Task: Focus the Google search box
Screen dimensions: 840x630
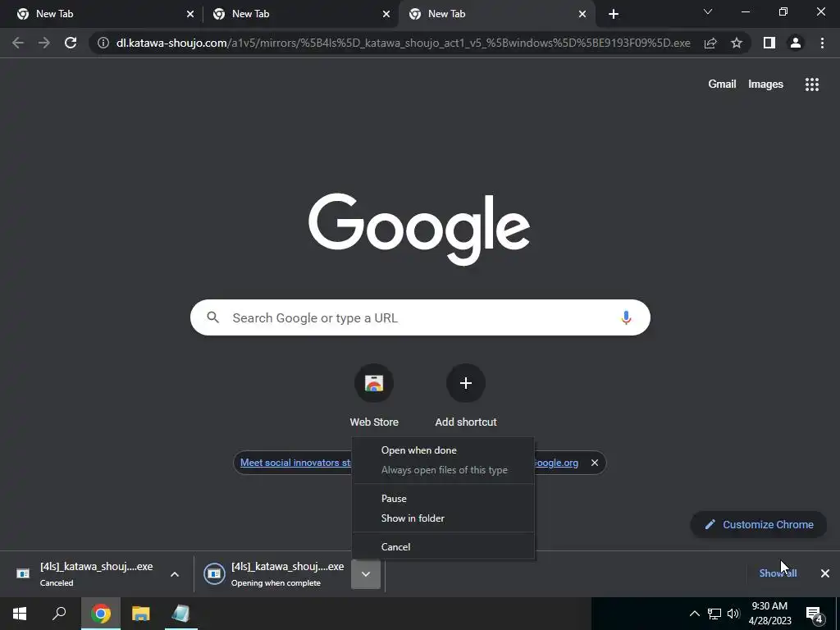Action: [420, 317]
